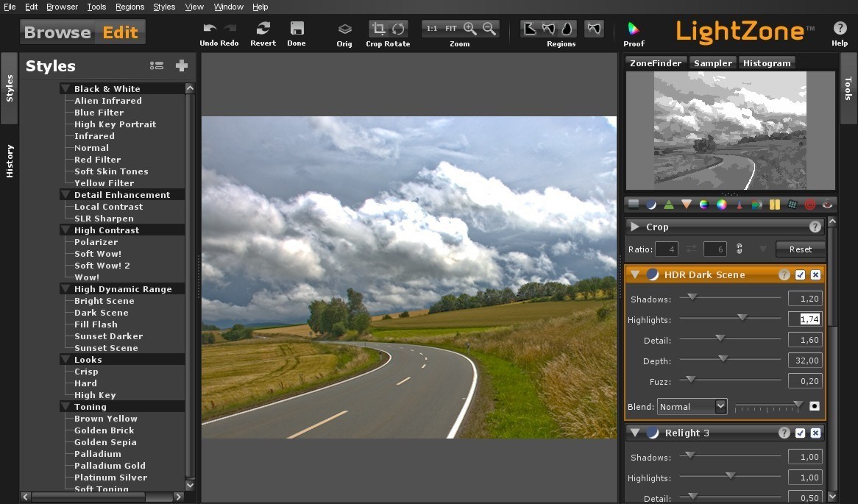Viewport: 858px width, 504px height.
Task: Open the Blend mode Normal dropdown
Action: (692, 406)
